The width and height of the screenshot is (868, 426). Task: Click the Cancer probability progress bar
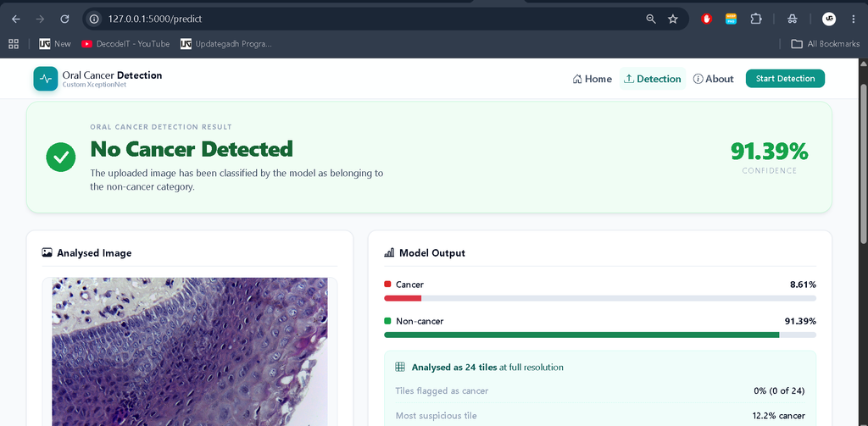(600, 298)
